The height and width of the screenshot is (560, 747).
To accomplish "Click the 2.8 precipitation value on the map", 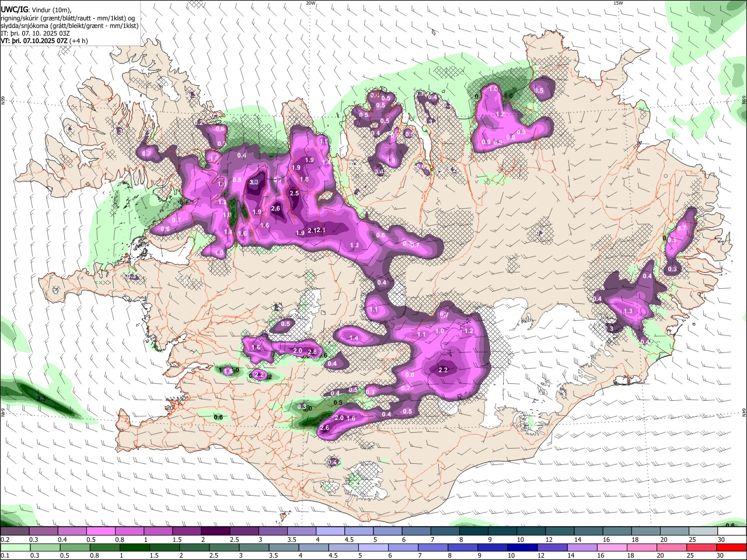I will click(312, 352).
